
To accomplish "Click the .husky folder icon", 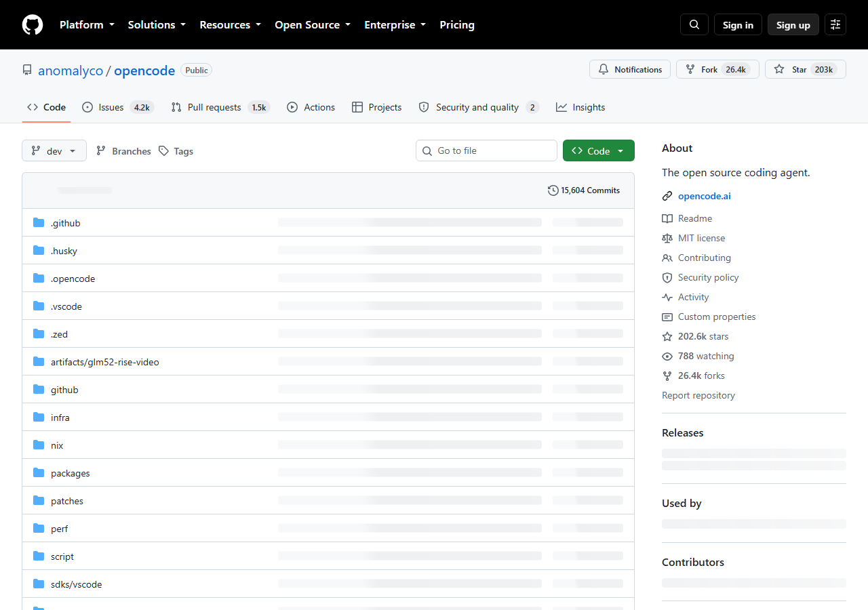I will [39, 251].
